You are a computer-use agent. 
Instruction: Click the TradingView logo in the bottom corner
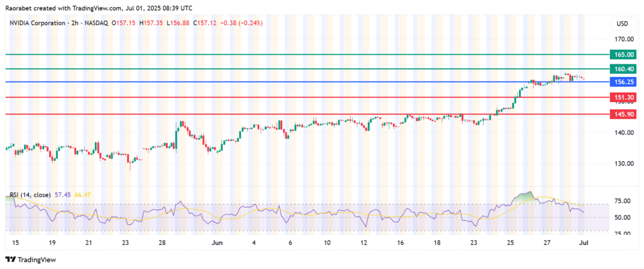[x=30, y=259]
